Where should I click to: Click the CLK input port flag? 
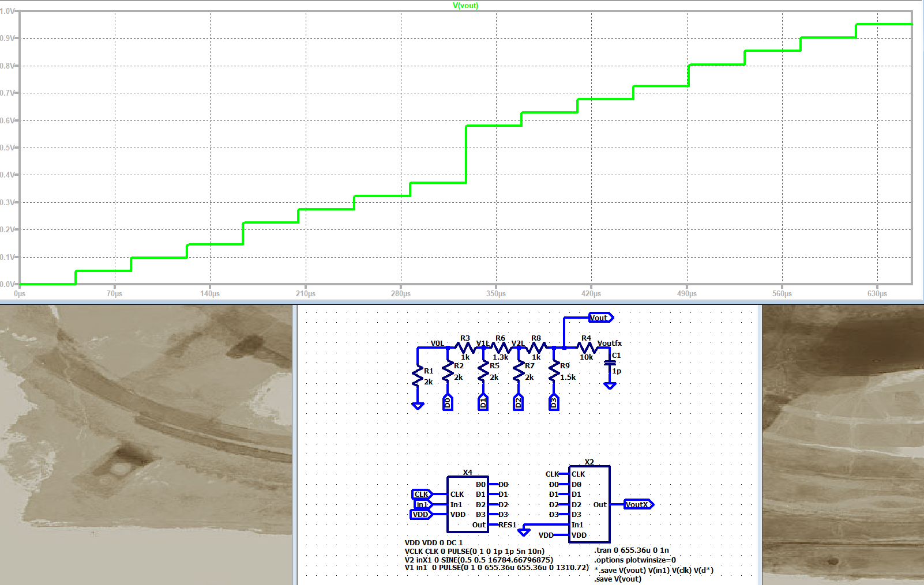422,494
